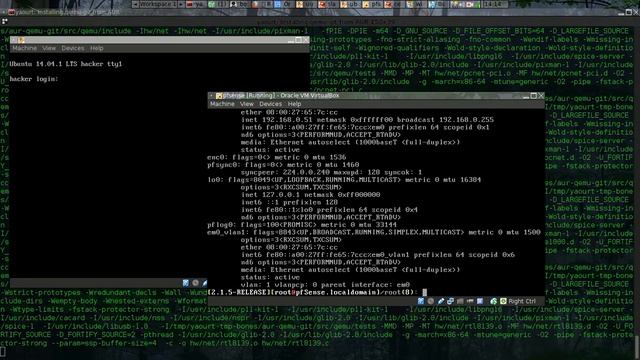This screenshot has height=360, width=640.
Task: Click yaourt terminal title bar
Action: [320, 13]
